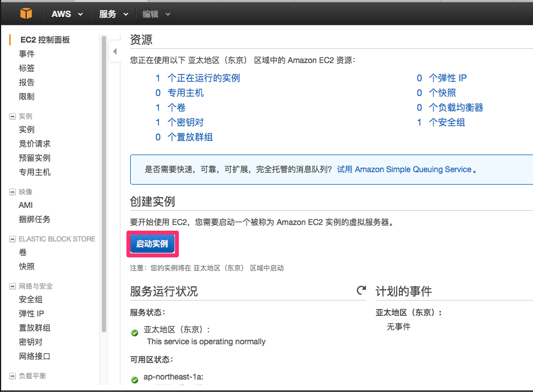Click the AWS orange cube logo
The width and height of the screenshot is (533, 392).
click(26, 14)
